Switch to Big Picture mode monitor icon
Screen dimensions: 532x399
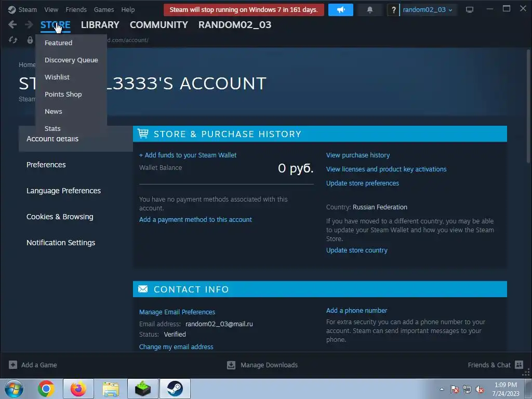point(470,10)
